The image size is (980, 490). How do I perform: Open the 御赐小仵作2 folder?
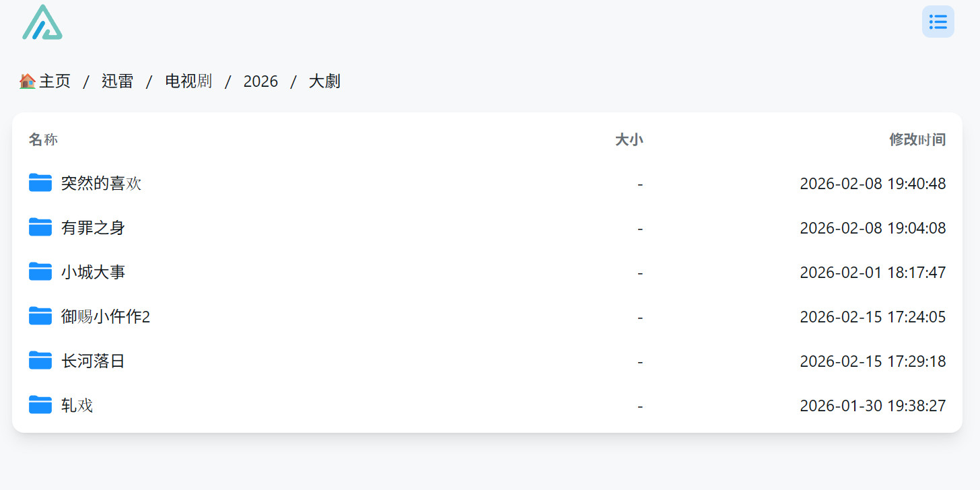coord(104,316)
